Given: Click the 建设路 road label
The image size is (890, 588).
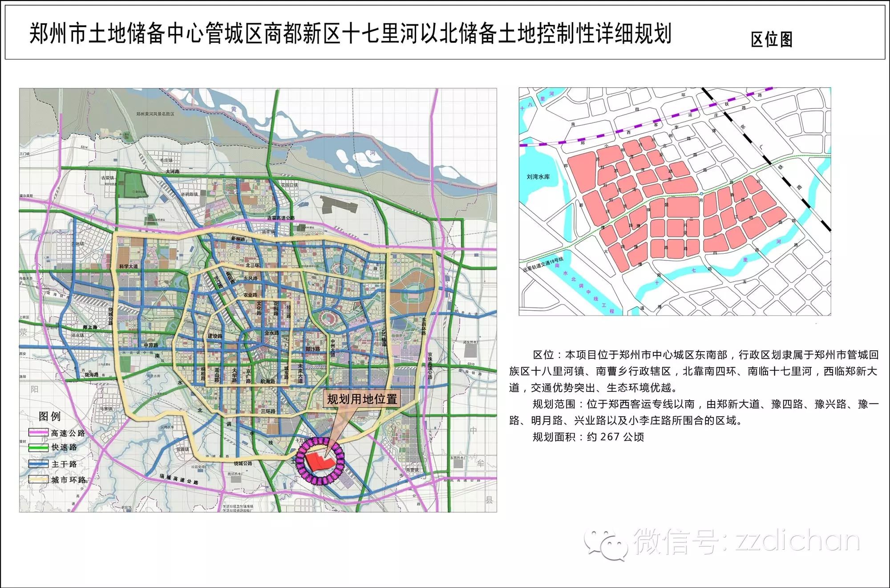Looking at the screenshot, I should pyautogui.click(x=215, y=336).
